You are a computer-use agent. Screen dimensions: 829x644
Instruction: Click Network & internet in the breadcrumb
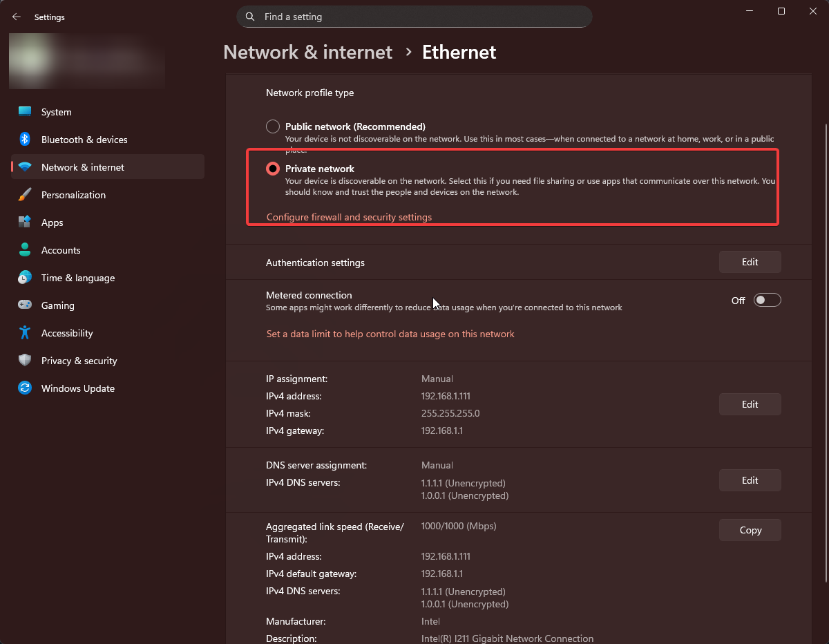307,52
